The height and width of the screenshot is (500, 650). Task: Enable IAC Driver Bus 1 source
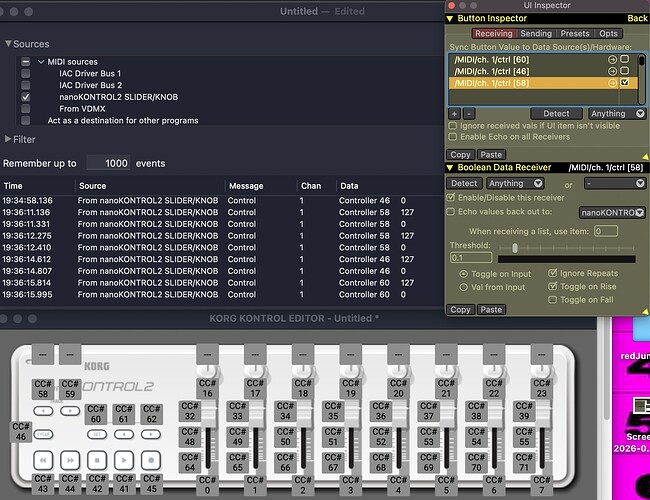tap(26, 73)
